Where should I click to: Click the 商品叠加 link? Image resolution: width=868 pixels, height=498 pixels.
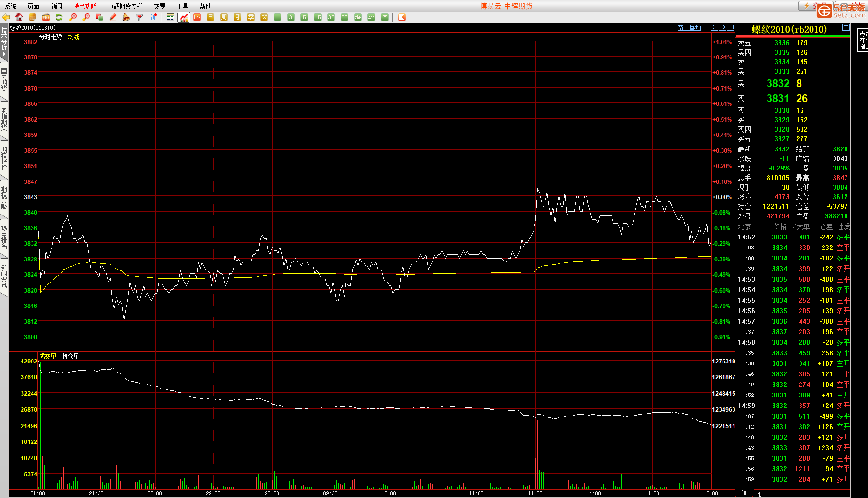coord(689,28)
